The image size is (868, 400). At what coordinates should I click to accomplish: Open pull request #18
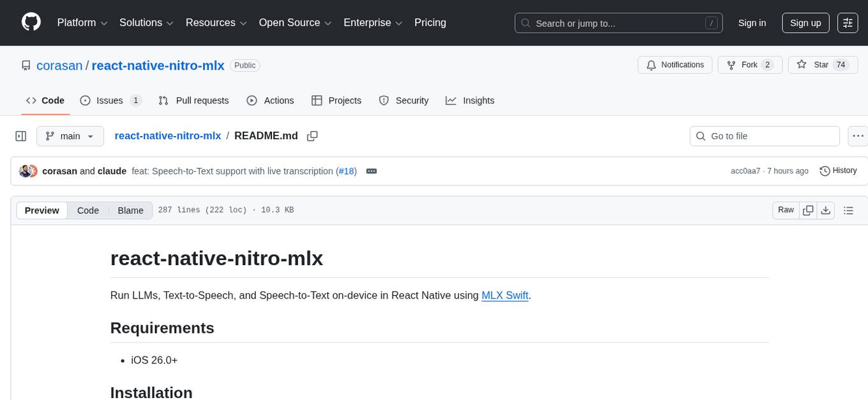coord(347,171)
